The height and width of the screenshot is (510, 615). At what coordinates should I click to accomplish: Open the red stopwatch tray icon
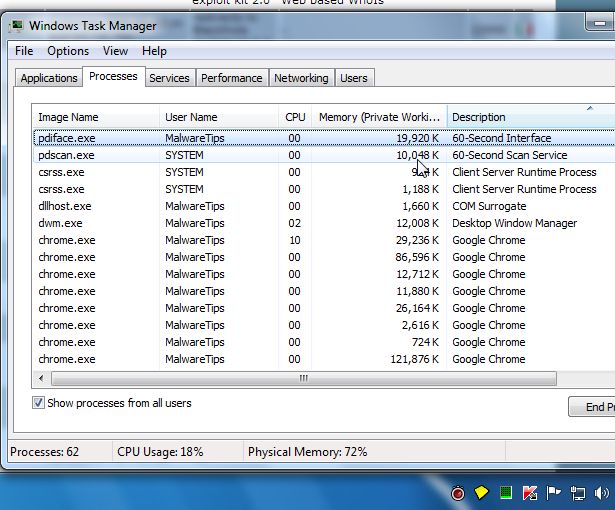(458, 493)
